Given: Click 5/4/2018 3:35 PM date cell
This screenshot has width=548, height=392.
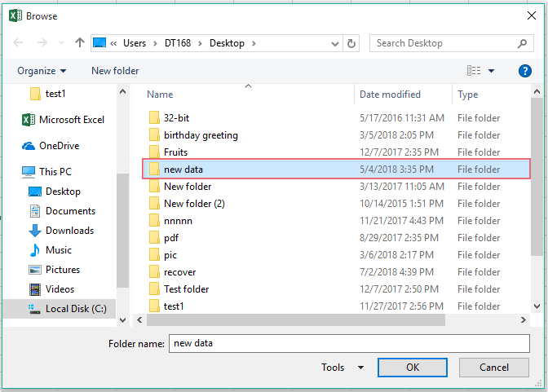Looking at the screenshot, I should pyautogui.click(x=396, y=170).
